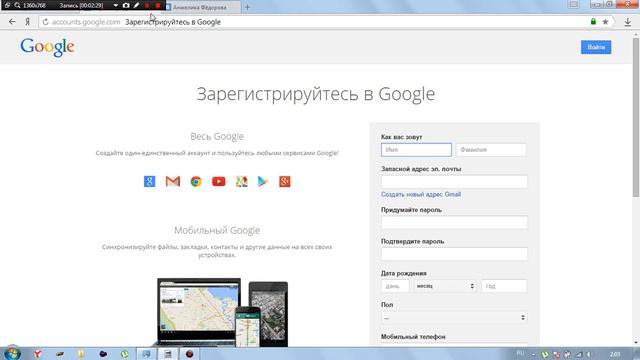Click the Запасной адрес эл. почты field
The height and width of the screenshot is (360, 640).
[454, 182]
